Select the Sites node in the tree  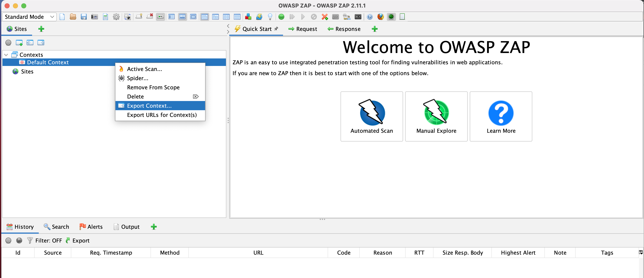click(x=23, y=72)
